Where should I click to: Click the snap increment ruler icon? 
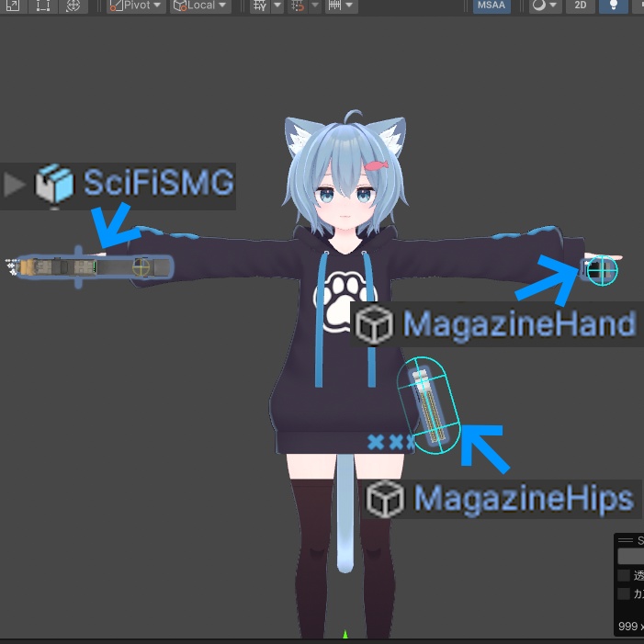(x=334, y=6)
